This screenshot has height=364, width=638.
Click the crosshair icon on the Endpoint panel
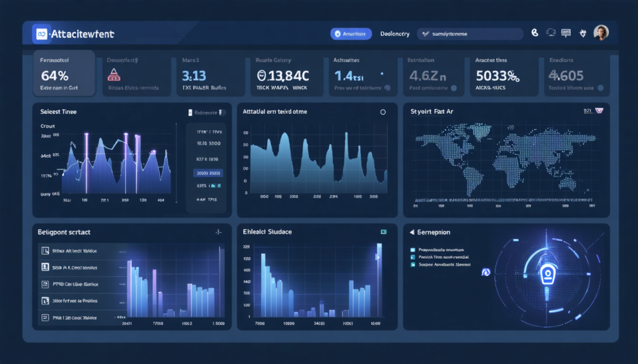[219, 231]
